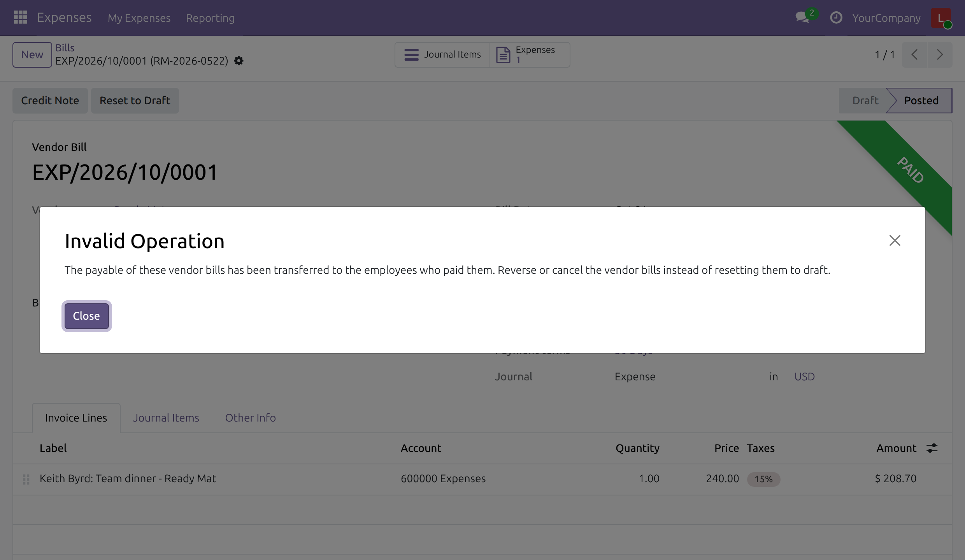Close the Invalid Operation dialog
965x560 pixels.
pyautogui.click(x=86, y=316)
